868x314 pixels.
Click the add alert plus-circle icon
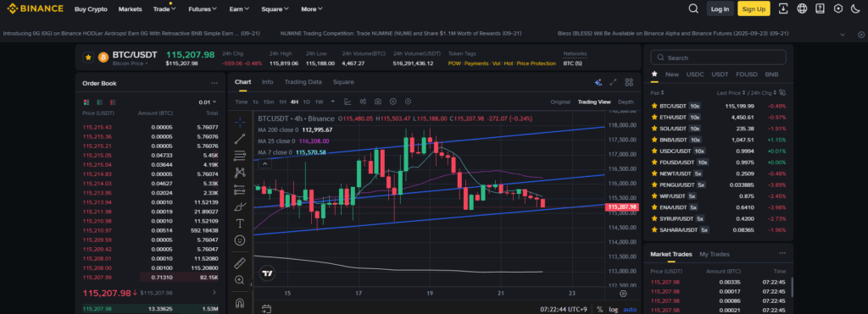(393, 102)
